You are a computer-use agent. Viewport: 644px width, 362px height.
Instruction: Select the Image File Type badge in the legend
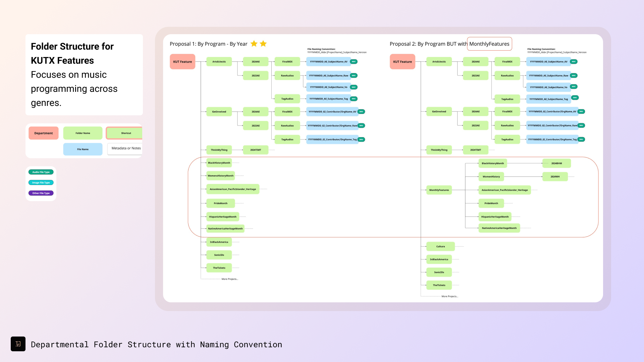click(x=41, y=182)
